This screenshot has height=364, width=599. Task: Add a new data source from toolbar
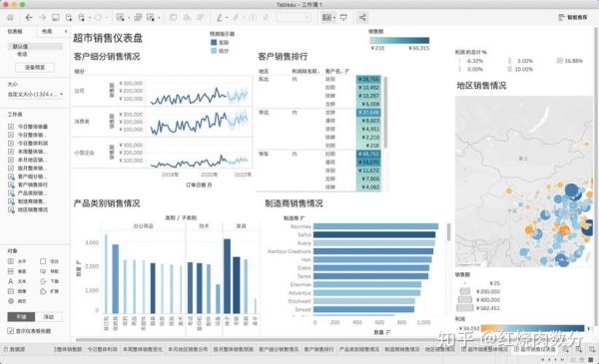click(x=69, y=18)
